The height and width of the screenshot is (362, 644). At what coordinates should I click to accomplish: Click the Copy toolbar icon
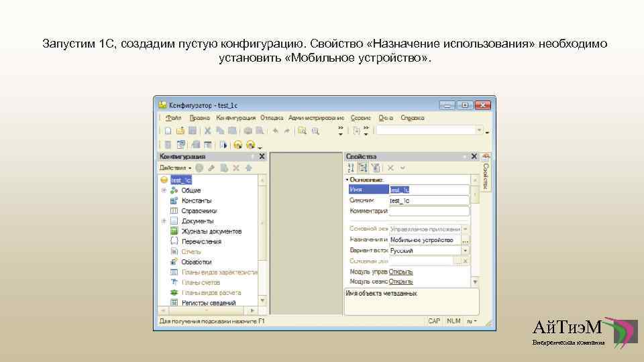[220, 131]
